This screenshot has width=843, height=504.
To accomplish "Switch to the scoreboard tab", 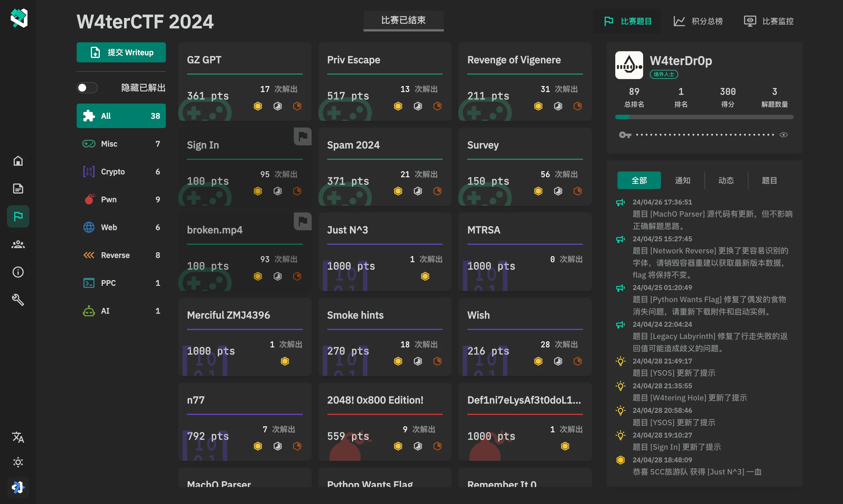I will (698, 21).
